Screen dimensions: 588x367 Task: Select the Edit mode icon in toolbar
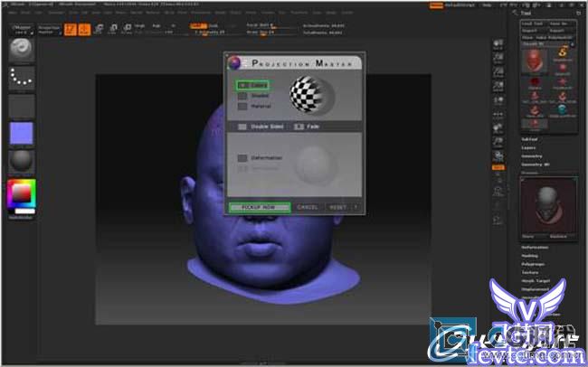pyautogui.click(x=71, y=29)
